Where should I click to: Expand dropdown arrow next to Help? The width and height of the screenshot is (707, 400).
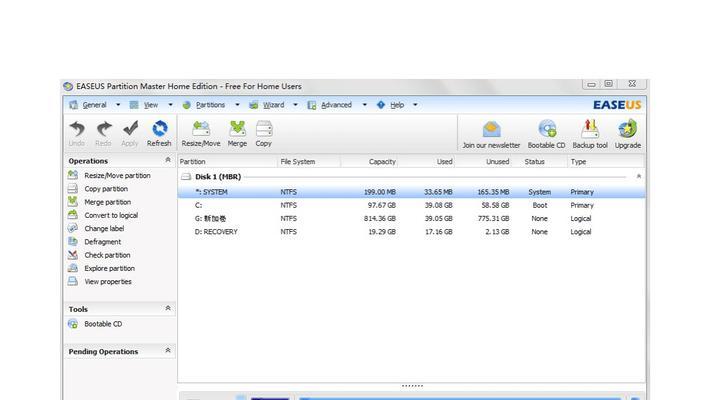(415, 105)
